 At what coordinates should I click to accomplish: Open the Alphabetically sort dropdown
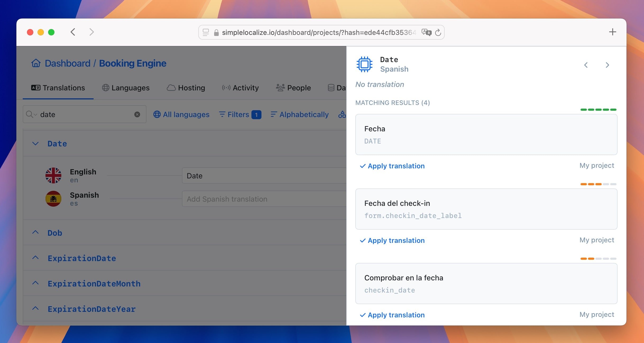tap(300, 114)
